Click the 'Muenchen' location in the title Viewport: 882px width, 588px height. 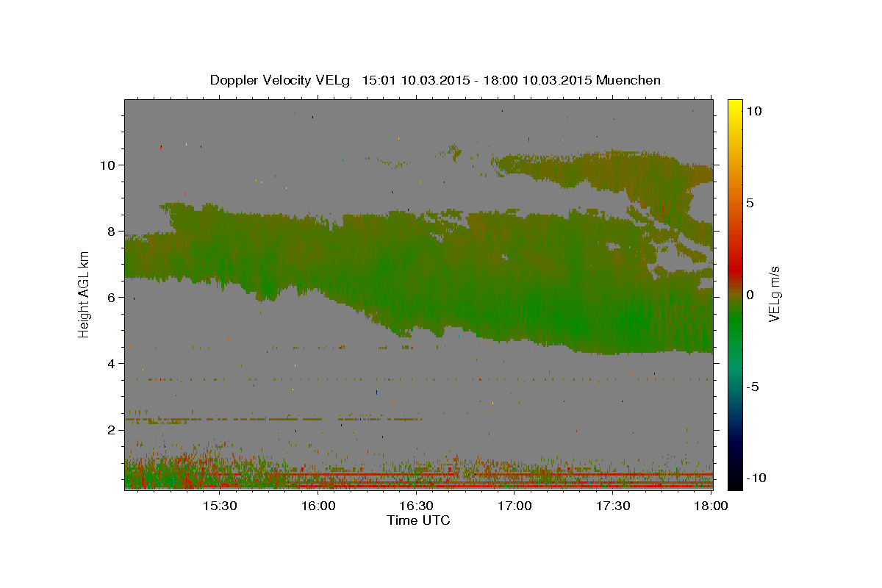[628, 80]
